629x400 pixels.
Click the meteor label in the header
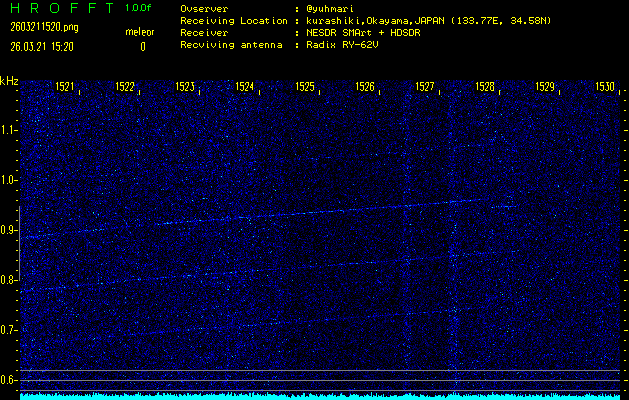pos(139,32)
